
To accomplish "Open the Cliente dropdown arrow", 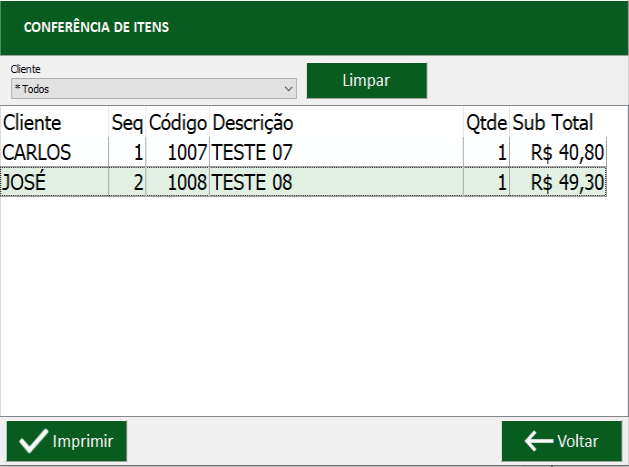I will click(288, 89).
